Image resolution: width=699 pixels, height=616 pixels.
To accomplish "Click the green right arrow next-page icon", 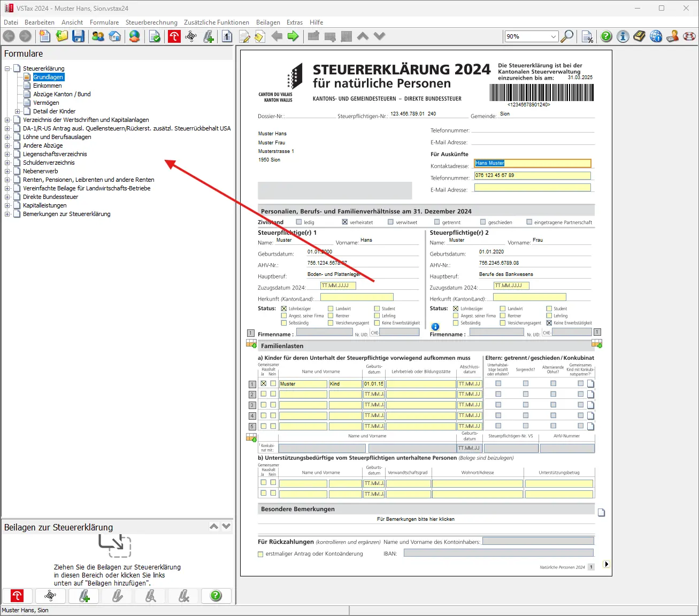I will [x=293, y=36].
